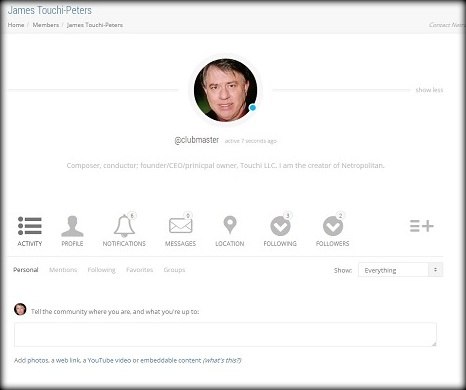This screenshot has height=390, width=466.
Task: Switch to the Groups tab
Action: pos(174,270)
